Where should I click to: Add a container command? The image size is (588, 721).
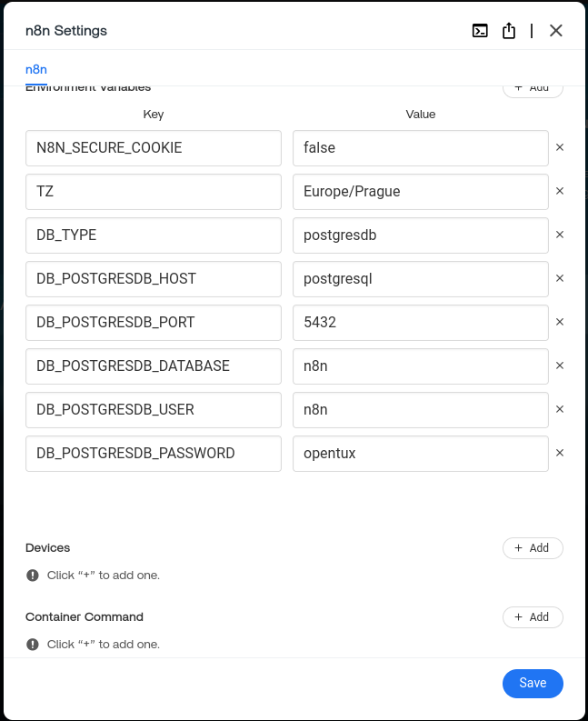[533, 617]
